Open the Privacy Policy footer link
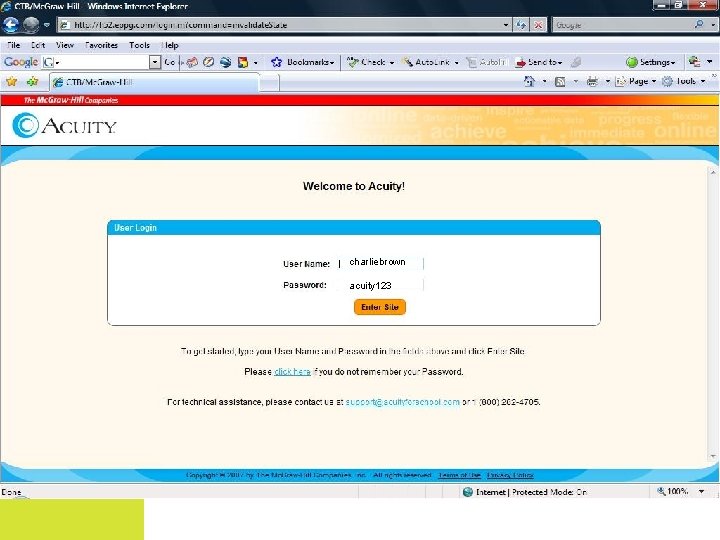The width and height of the screenshot is (720, 540). [510, 475]
